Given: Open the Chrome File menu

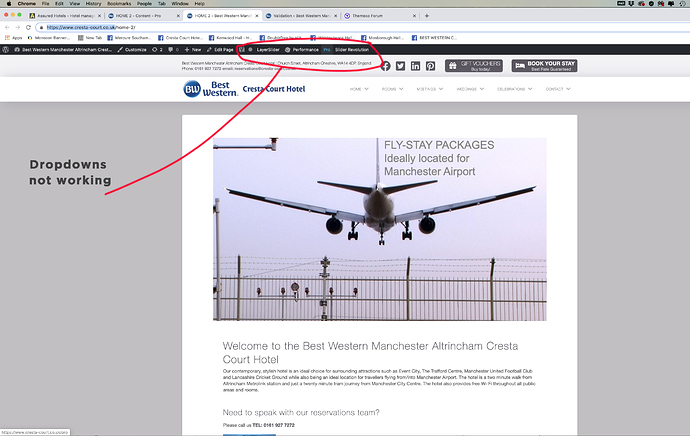Looking at the screenshot, I should (45, 4).
